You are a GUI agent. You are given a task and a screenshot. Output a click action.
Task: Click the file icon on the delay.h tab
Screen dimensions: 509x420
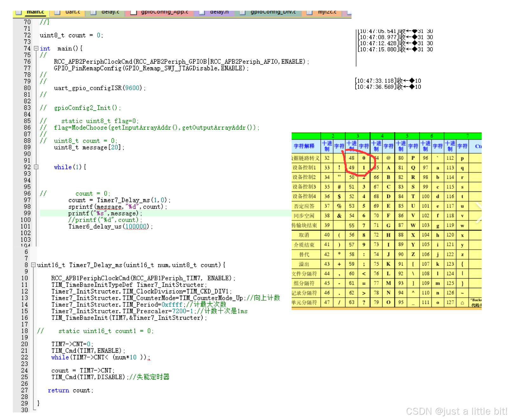pyautogui.click(x=202, y=12)
